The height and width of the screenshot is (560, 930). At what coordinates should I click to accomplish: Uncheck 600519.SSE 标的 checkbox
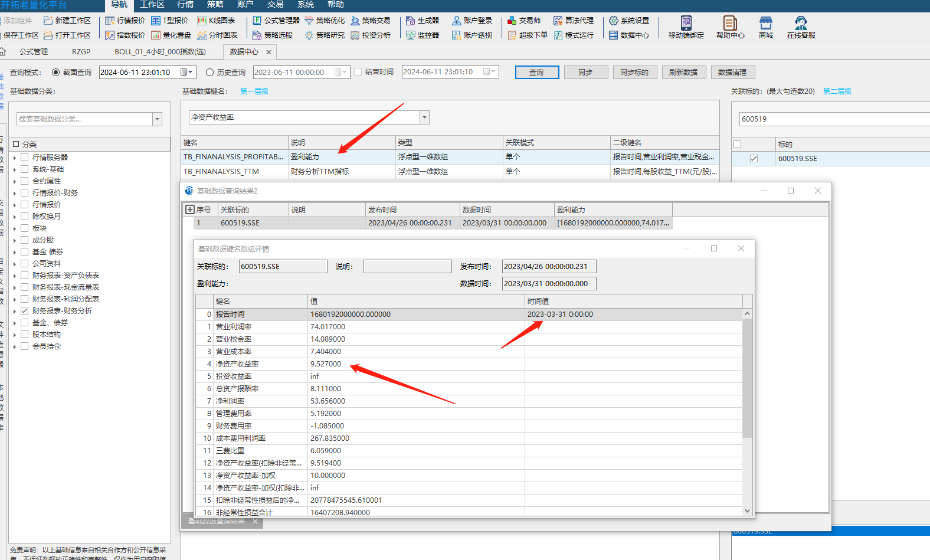click(754, 159)
